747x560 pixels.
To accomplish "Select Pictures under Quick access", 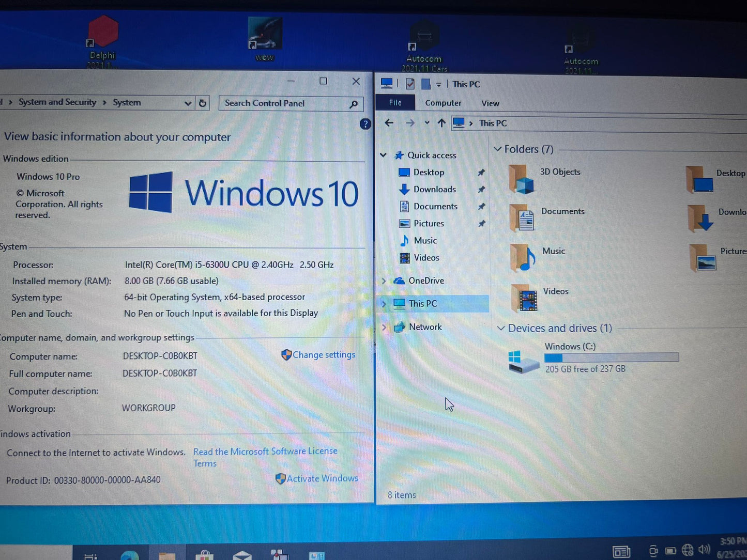I will (x=429, y=224).
